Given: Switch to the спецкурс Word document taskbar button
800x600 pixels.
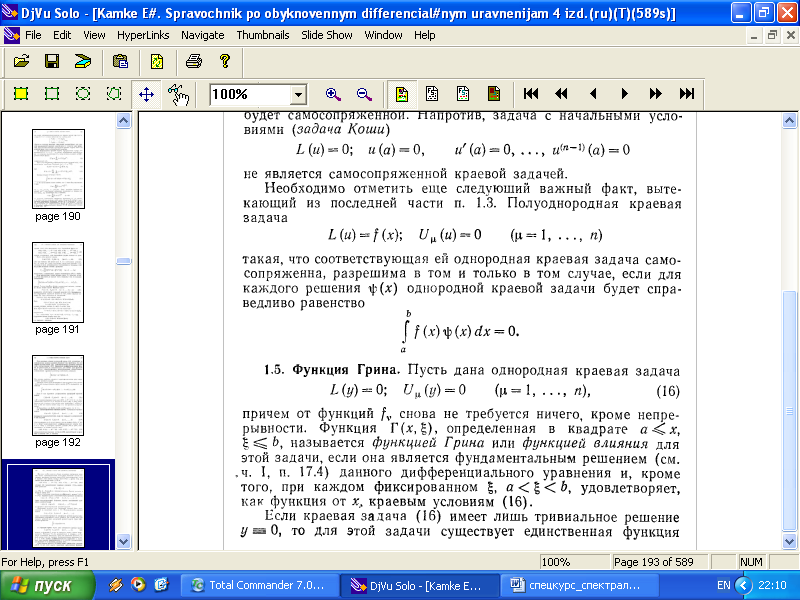Looking at the screenshot, I should click(579, 585).
